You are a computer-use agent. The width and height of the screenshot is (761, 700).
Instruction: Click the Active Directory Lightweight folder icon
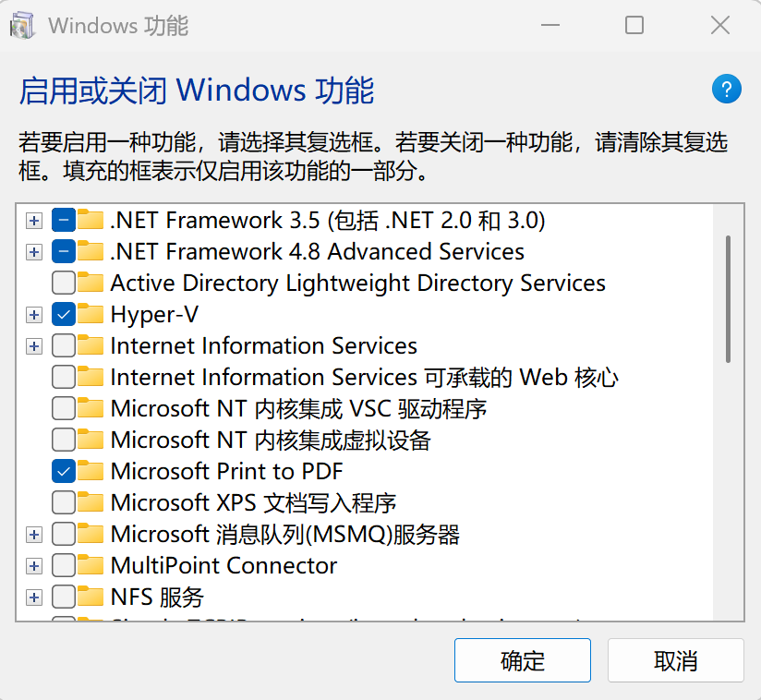[x=91, y=283]
